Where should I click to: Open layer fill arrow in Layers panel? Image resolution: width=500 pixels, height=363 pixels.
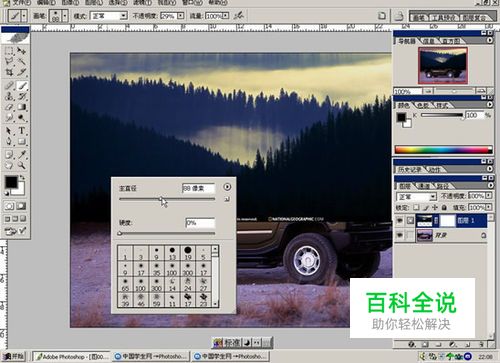[x=489, y=207]
